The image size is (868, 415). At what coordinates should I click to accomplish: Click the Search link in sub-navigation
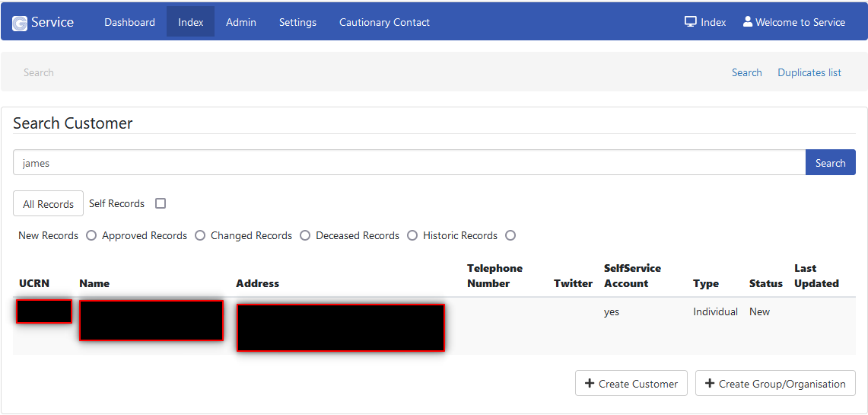(x=747, y=72)
